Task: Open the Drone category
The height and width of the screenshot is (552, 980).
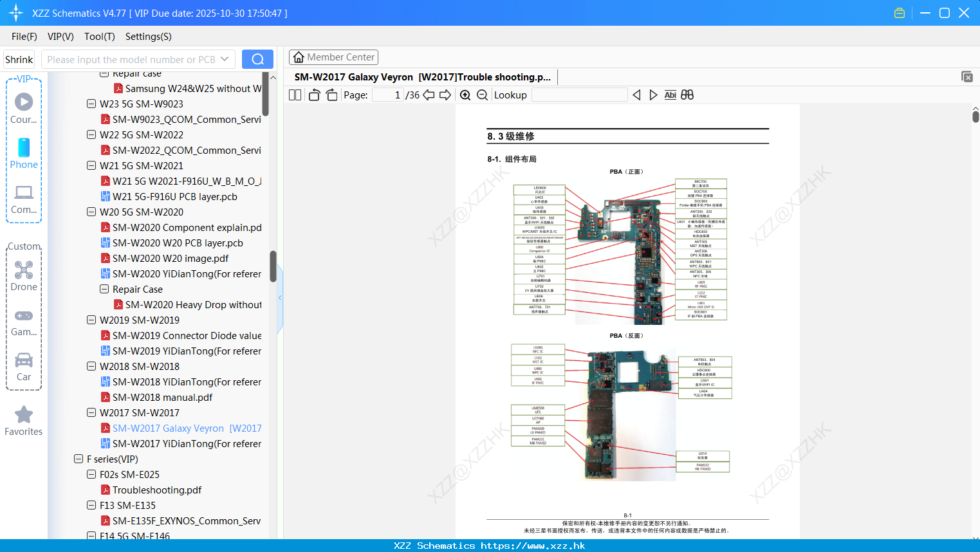Action: 24,276
